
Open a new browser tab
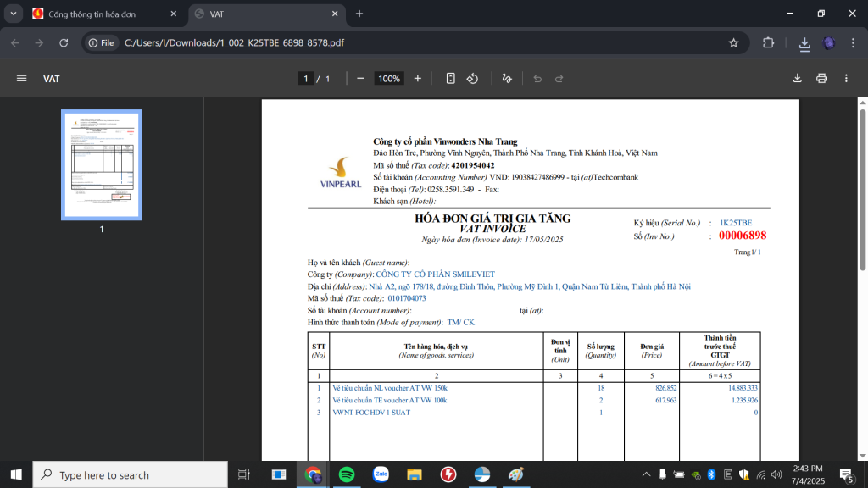pos(359,14)
